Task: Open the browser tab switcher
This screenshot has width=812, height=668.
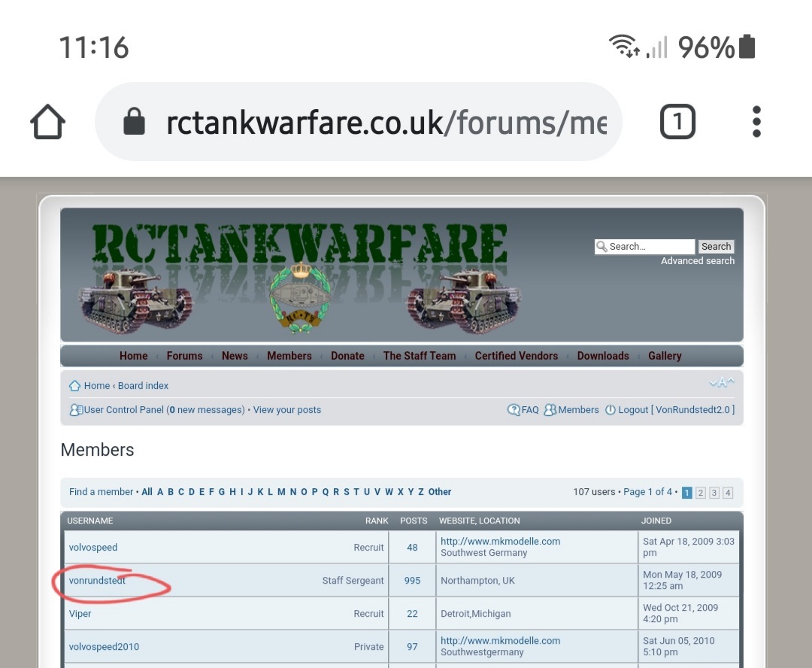Action: pos(677,122)
